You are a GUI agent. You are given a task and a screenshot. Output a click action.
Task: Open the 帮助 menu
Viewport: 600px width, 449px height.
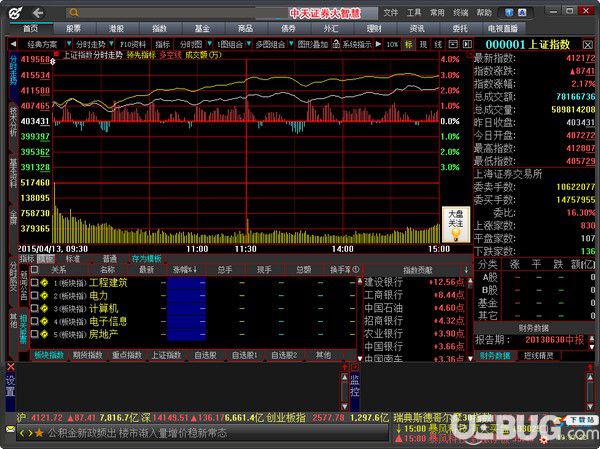click(484, 13)
